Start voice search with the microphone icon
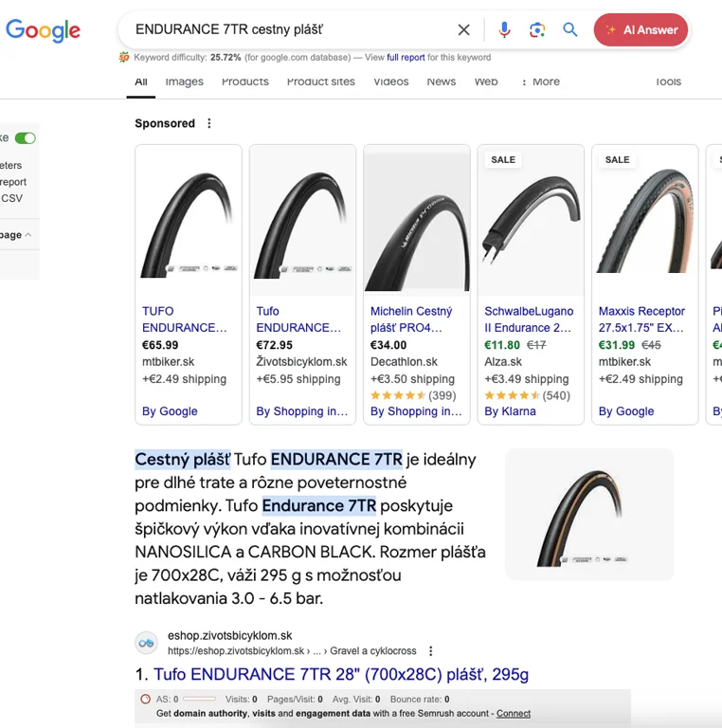722x728 pixels. click(504, 30)
